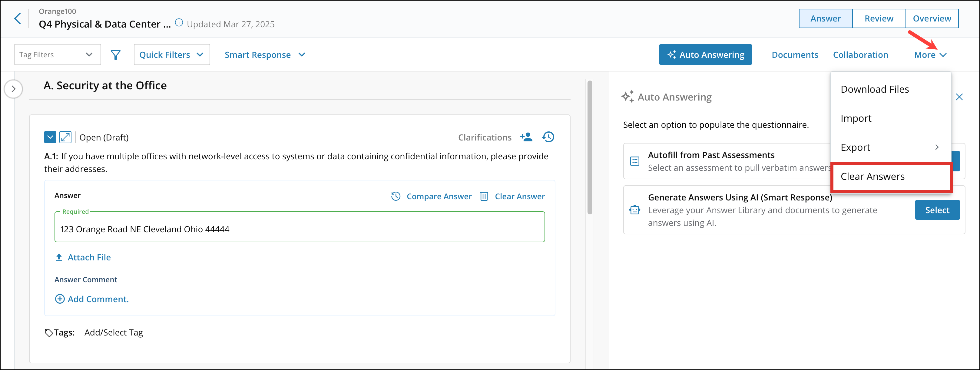This screenshot has width=980, height=370.
Task: Open the Documents link
Action: point(795,55)
